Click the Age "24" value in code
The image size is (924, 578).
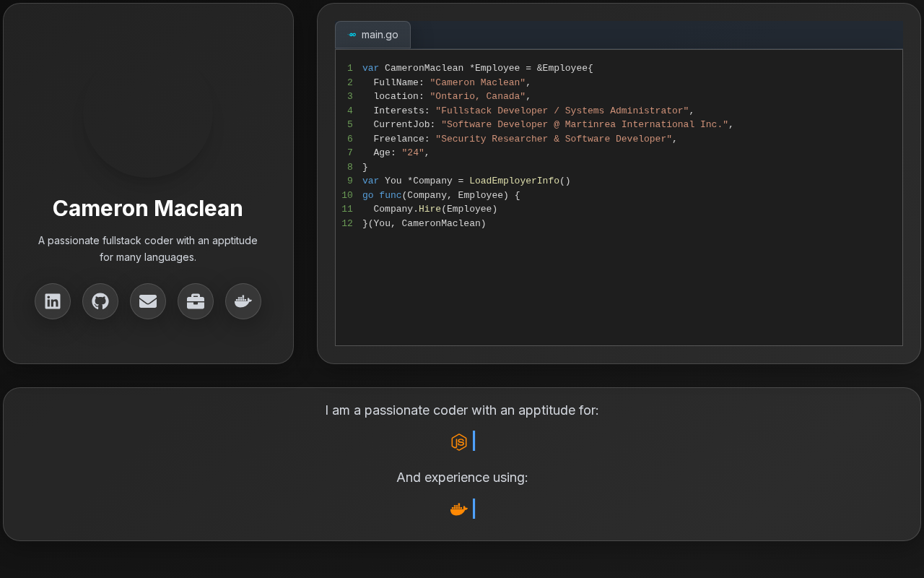(x=412, y=152)
